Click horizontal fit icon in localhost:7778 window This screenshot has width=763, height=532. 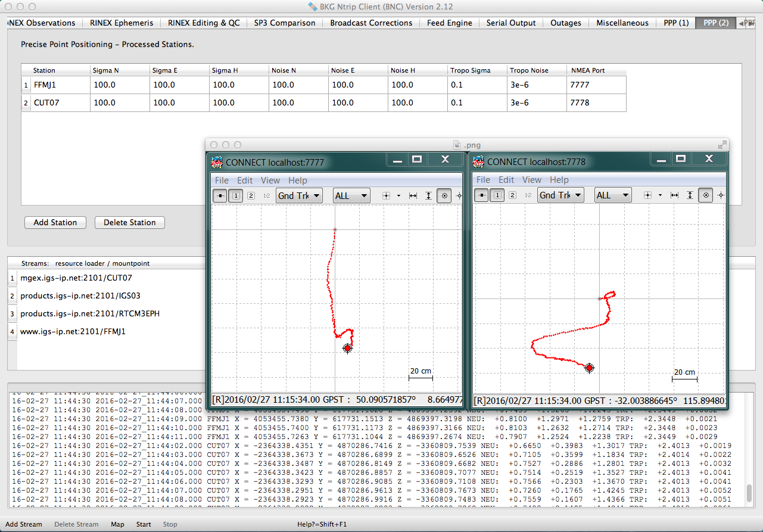(674, 195)
